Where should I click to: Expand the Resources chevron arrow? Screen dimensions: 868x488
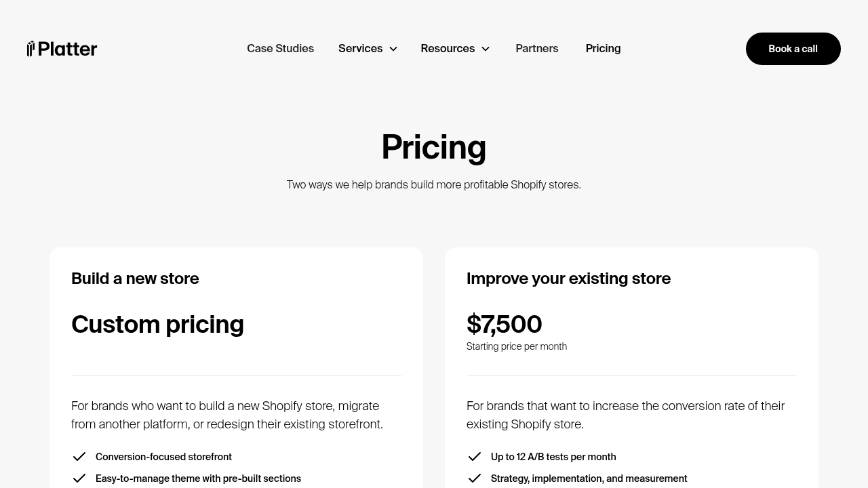486,49
